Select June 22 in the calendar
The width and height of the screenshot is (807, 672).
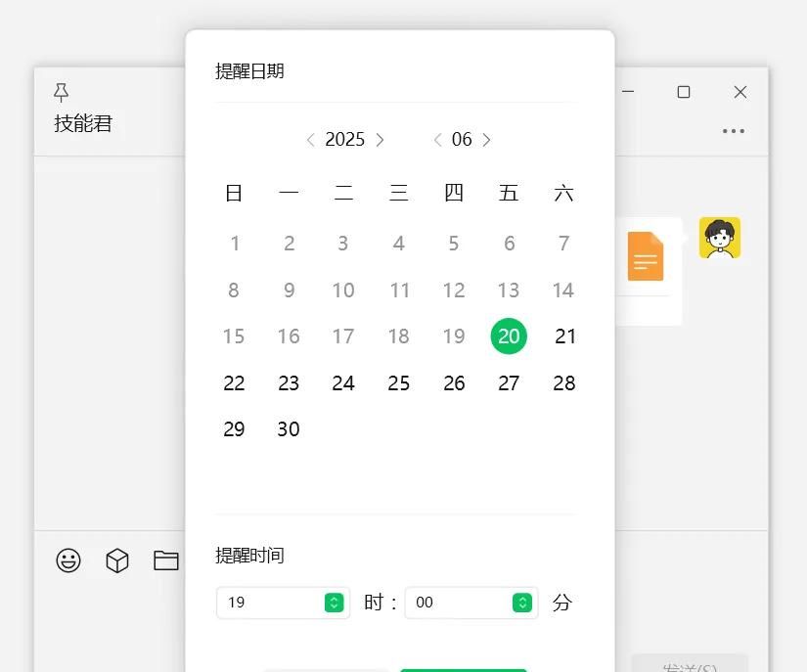(234, 383)
